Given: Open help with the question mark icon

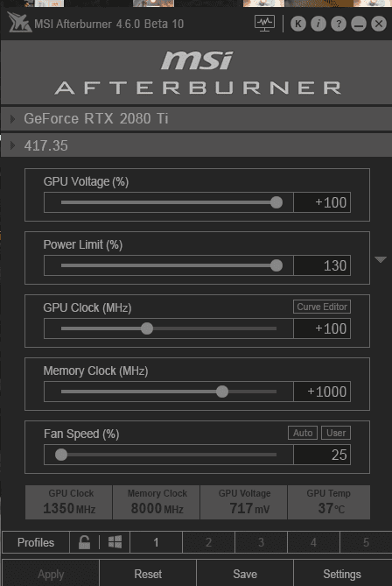Looking at the screenshot, I should pos(339,24).
